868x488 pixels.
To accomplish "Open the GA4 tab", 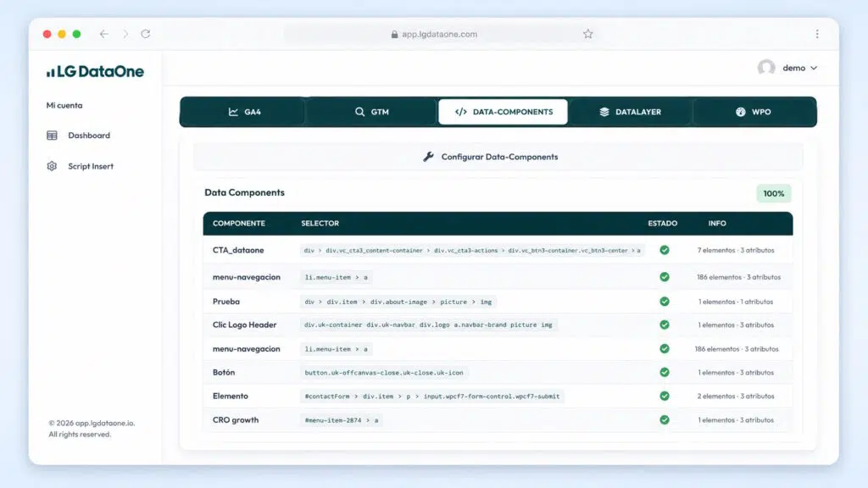I will [244, 112].
